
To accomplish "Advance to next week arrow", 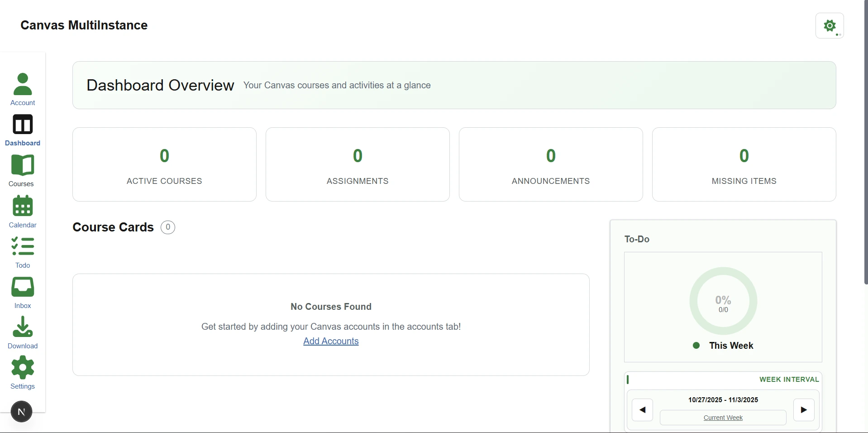I will pyautogui.click(x=804, y=410).
